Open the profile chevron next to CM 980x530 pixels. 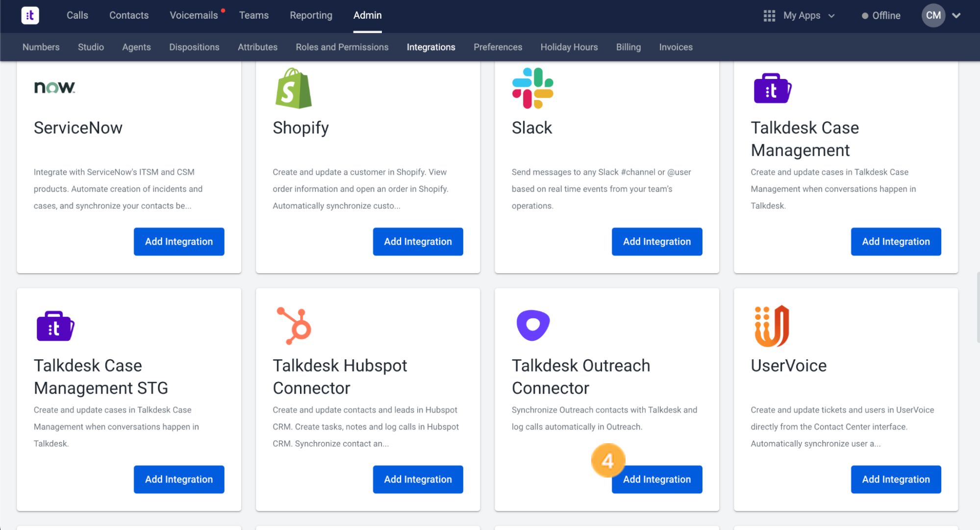click(956, 16)
